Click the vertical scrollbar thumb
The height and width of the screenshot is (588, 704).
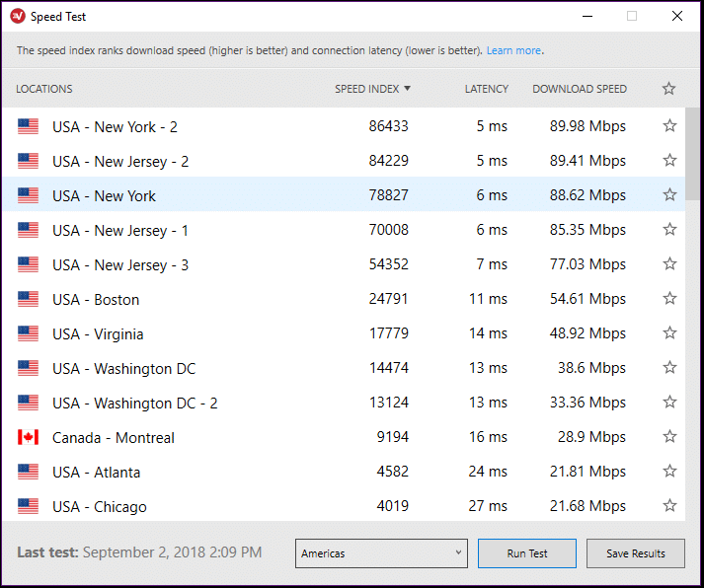pyautogui.click(x=692, y=154)
